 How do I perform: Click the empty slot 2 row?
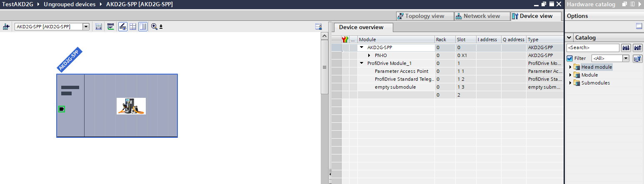pos(448,95)
